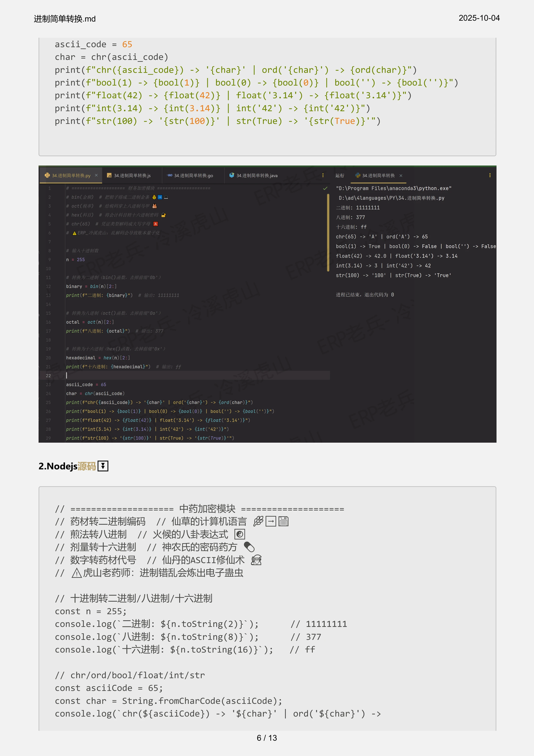
Task: Click the top block line ascii_code = 65
Action: point(94,44)
